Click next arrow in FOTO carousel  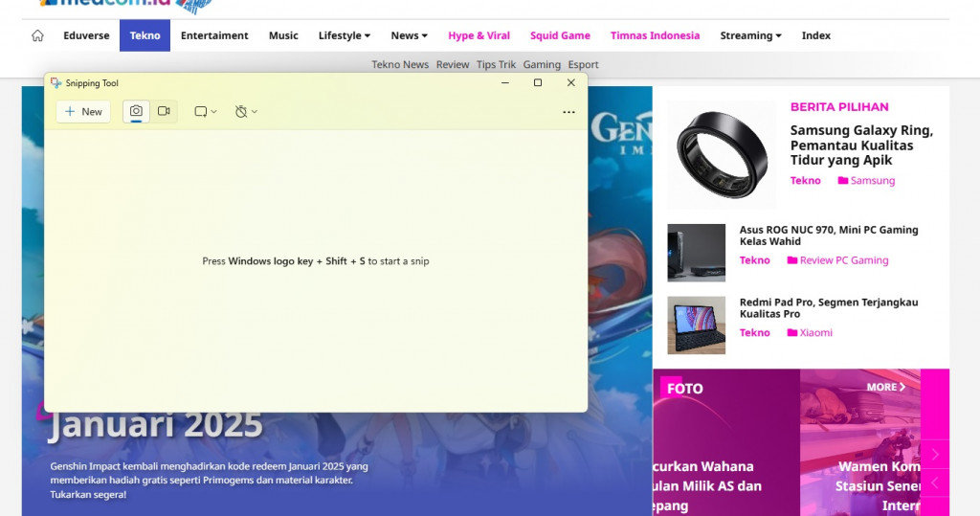tap(935, 455)
